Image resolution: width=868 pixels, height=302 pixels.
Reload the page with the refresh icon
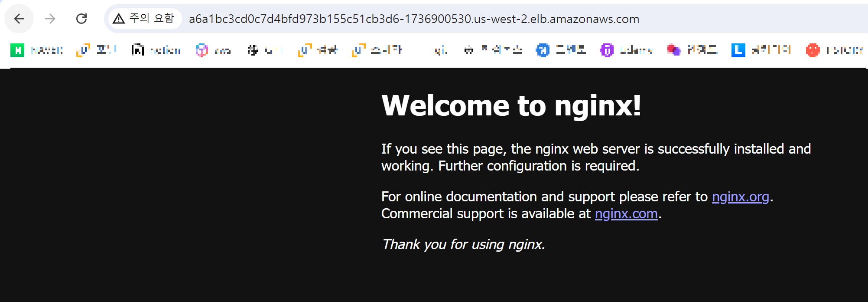pos(81,19)
